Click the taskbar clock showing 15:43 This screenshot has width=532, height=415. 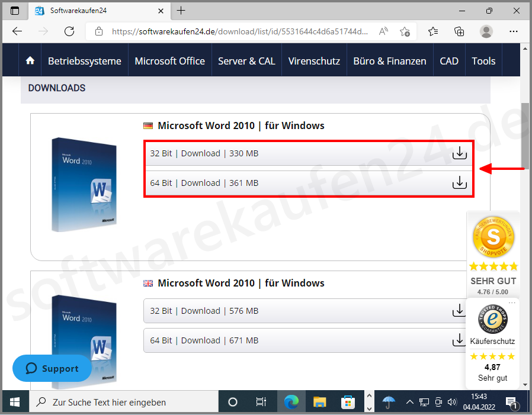point(479,402)
